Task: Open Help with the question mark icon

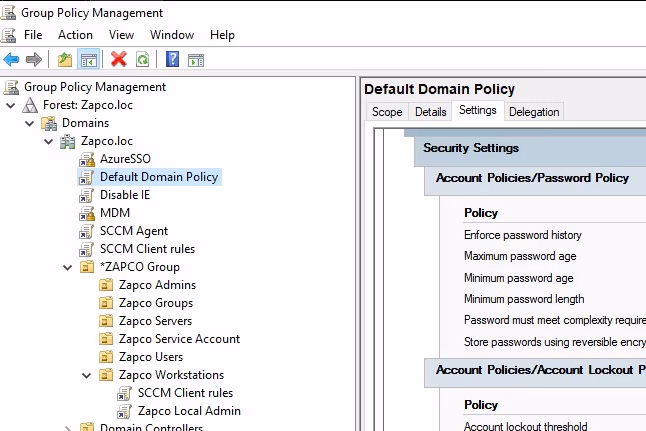Action: click(172, 59)
